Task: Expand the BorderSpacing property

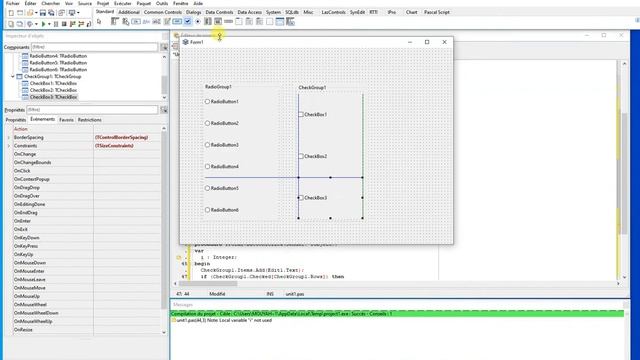Action: [x=9, y=138]
